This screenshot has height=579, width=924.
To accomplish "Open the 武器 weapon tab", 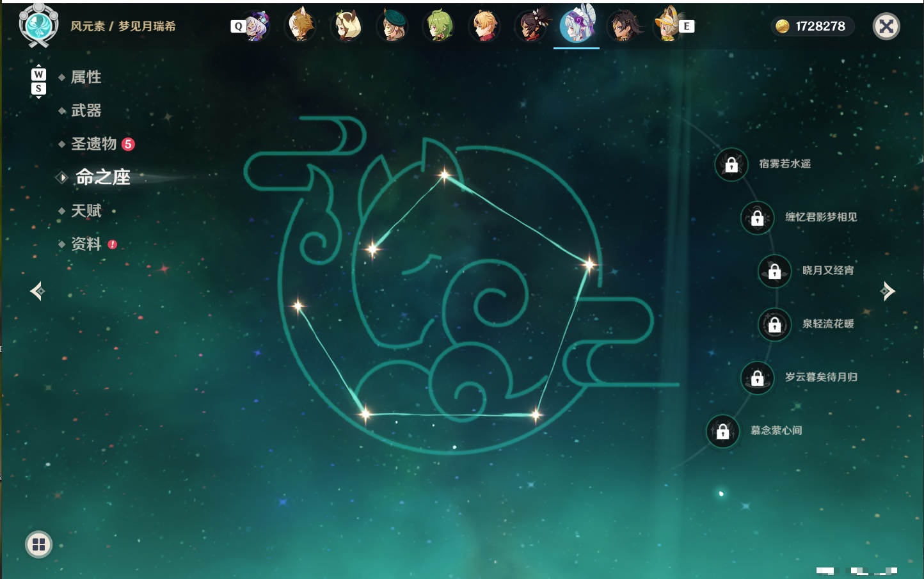I will tap(86, 111).
